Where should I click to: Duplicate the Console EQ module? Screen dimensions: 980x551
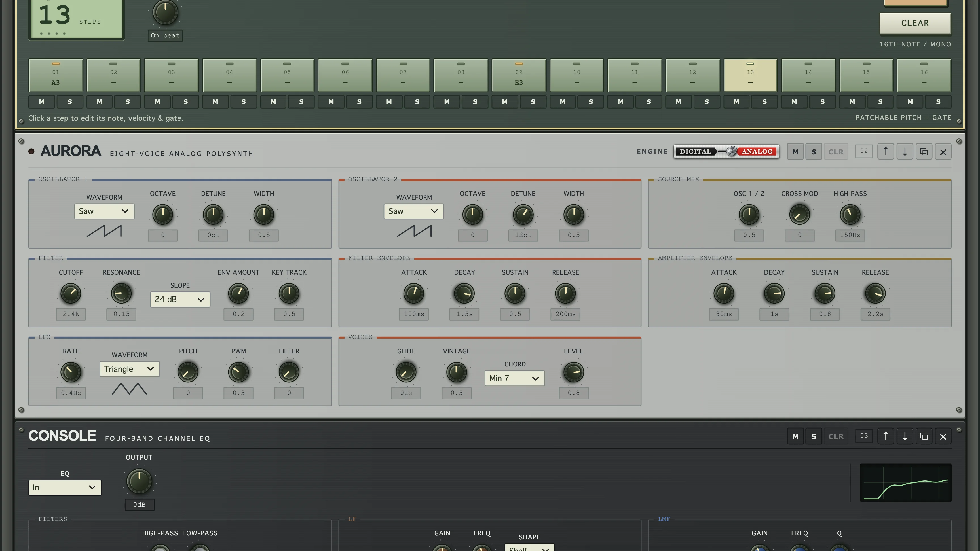pos(924,436)
